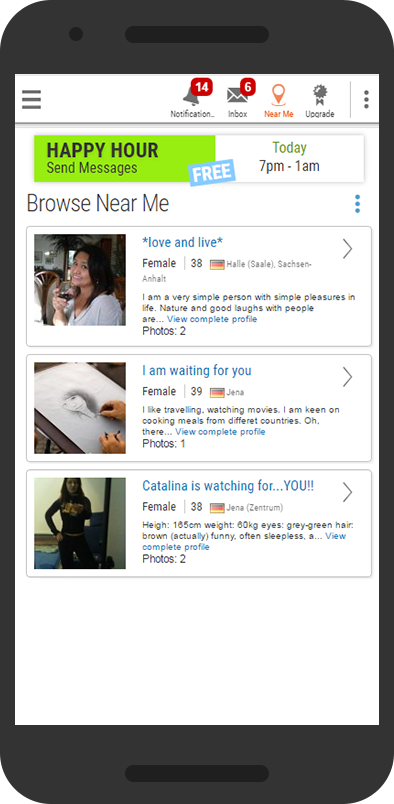Open the Catalina standing photo thumbnail

tap(80, 524)
